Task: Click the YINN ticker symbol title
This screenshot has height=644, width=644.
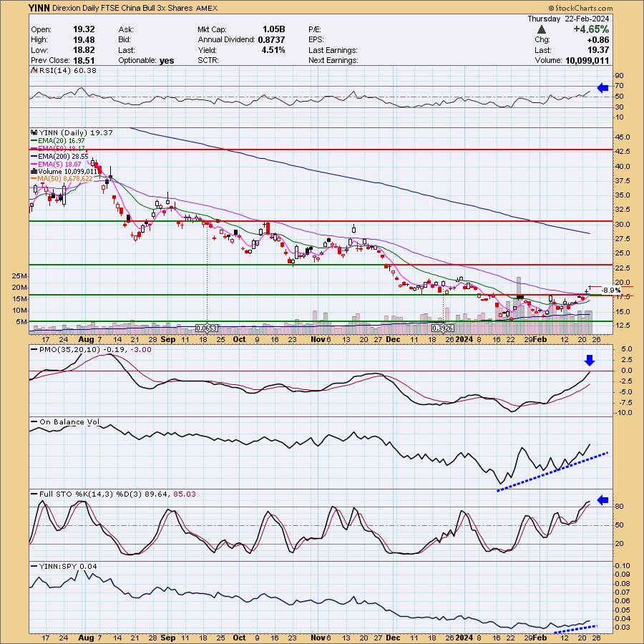Action: point(39,8)
